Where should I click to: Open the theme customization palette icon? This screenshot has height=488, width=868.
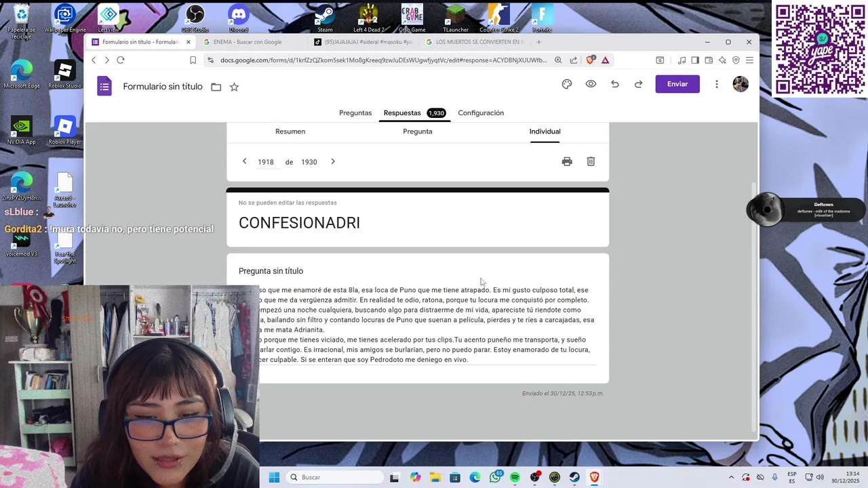pos(567,84)
